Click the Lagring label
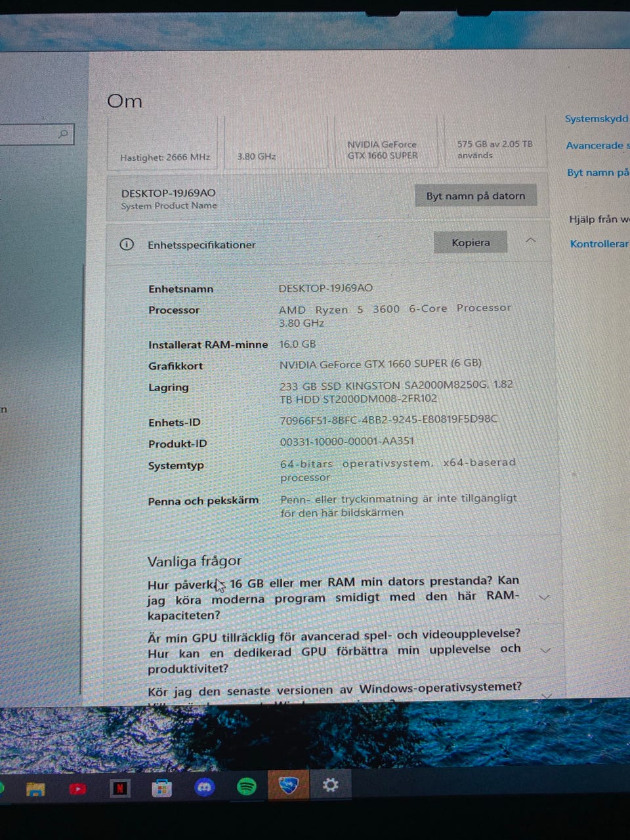630x840 pixels. (168, 387)
